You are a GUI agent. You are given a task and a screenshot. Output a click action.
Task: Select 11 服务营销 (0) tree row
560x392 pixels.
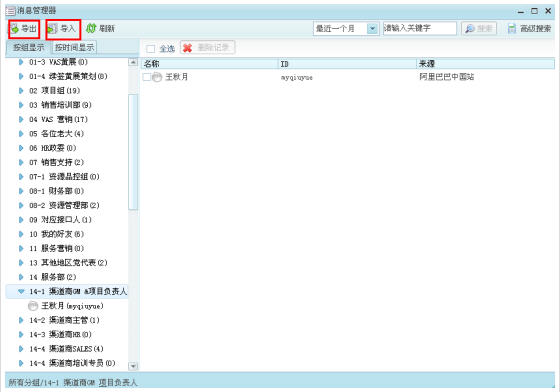(x=56, y=248)
